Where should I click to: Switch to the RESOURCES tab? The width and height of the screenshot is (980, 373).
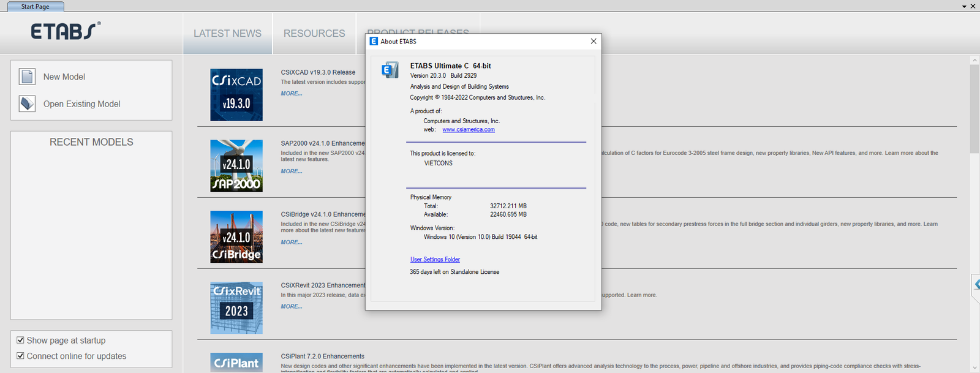(314, 34)
